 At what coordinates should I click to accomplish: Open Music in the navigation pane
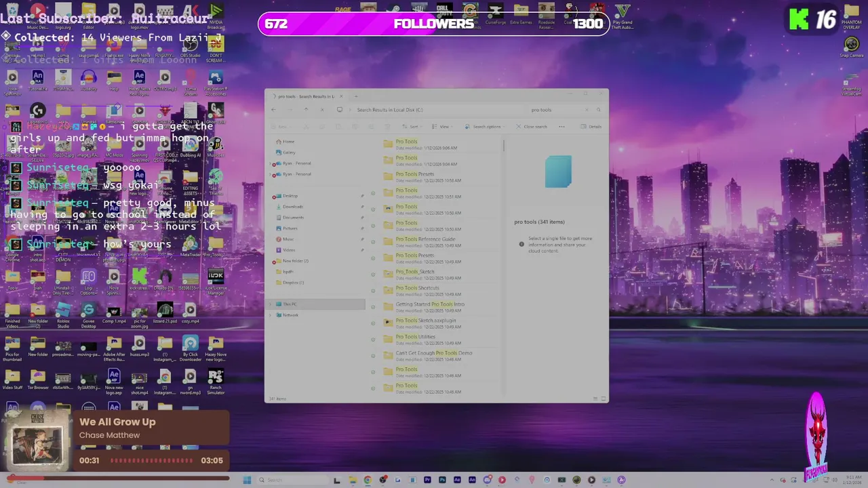pyautogui.click(x=285, y=239)
